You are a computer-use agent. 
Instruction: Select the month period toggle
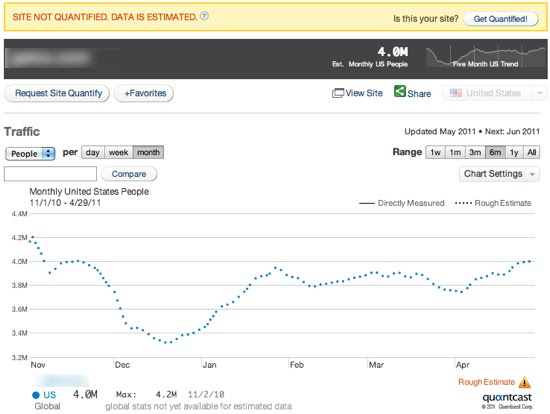point(148,153)
